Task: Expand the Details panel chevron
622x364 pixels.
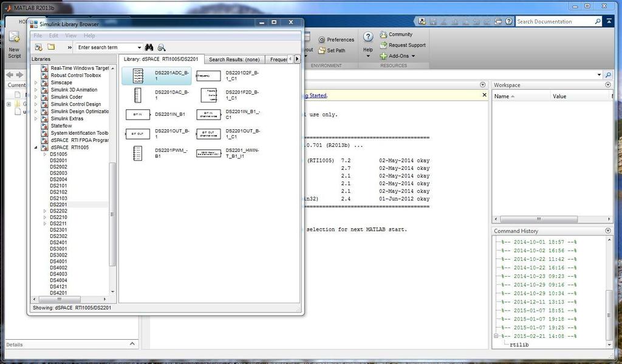Action: [x=132, y=344]
